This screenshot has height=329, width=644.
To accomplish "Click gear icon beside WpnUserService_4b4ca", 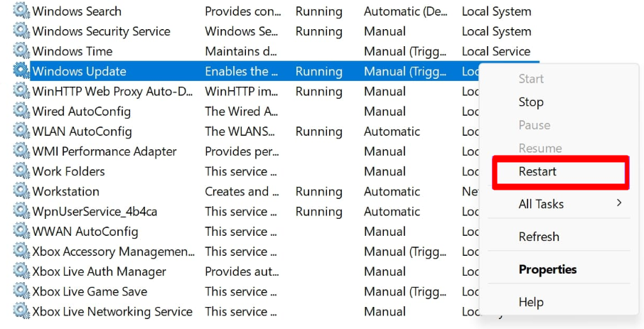I will (21, 211).
